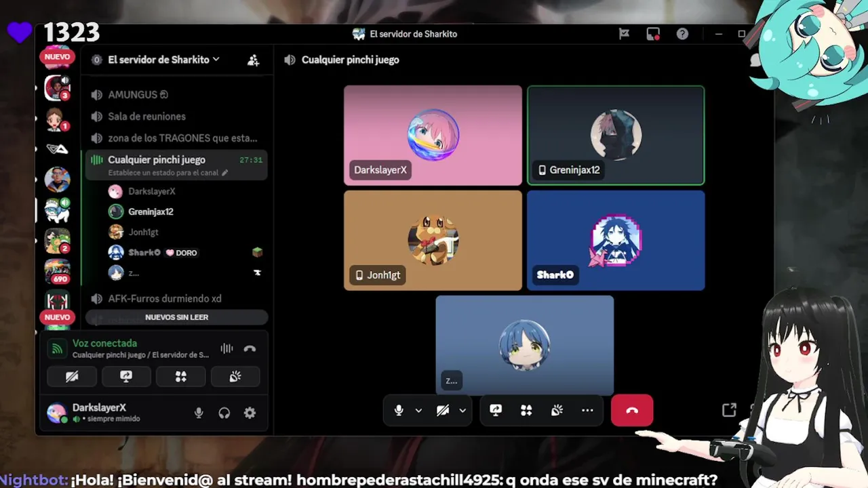868x488 pixels.
Task: Launch activities from the call control bar
Action: (x=526, y=411)
